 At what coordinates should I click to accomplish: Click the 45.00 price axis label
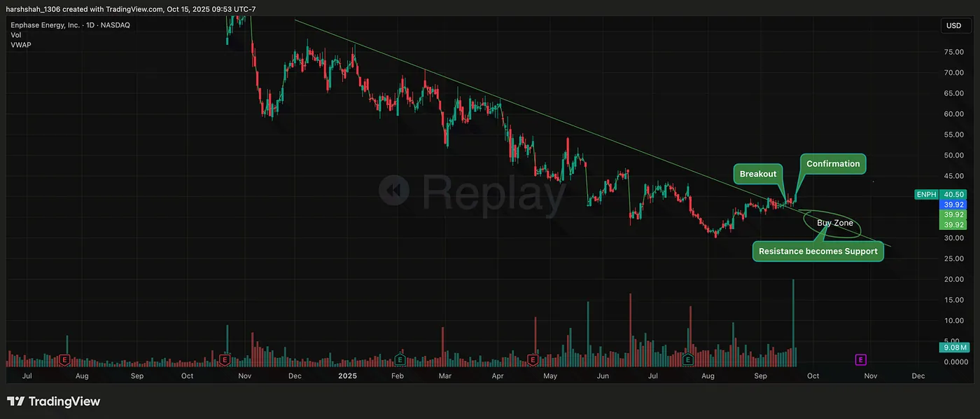click(955, 176)
